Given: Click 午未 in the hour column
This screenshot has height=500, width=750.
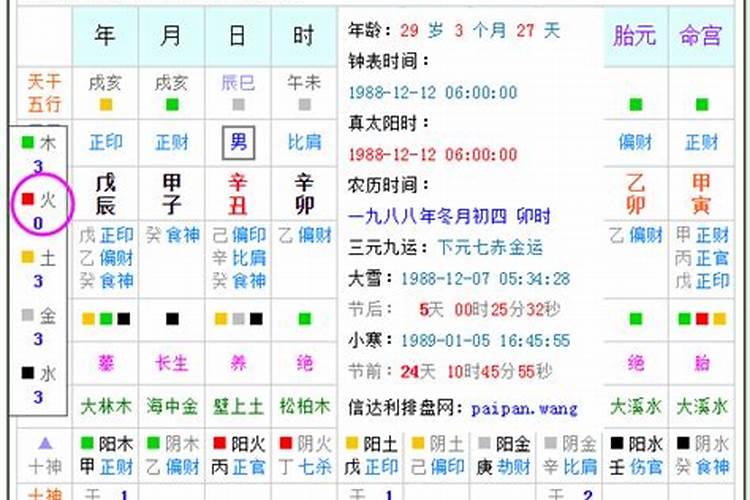Looking at the screenshot, I should [x=304, y=83].
